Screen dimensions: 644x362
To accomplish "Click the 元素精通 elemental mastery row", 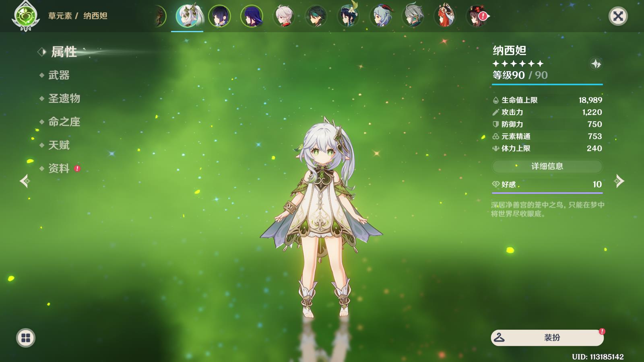I will [547, 136].
